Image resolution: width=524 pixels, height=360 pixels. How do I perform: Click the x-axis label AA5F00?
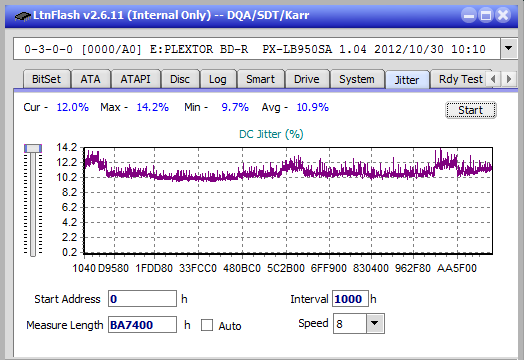click(x=457, y=268)
